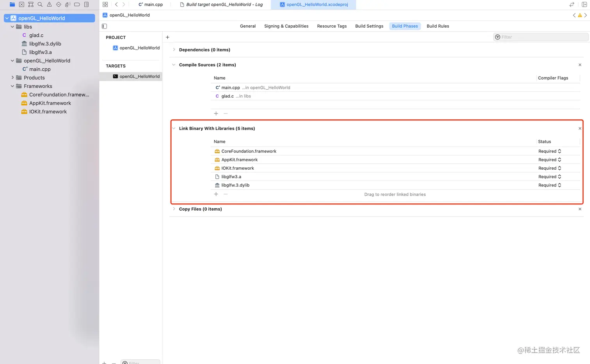Add a library to Link Binary phase
The width and height of the screenshot is (590, 364).
click(x=216, y=194)
